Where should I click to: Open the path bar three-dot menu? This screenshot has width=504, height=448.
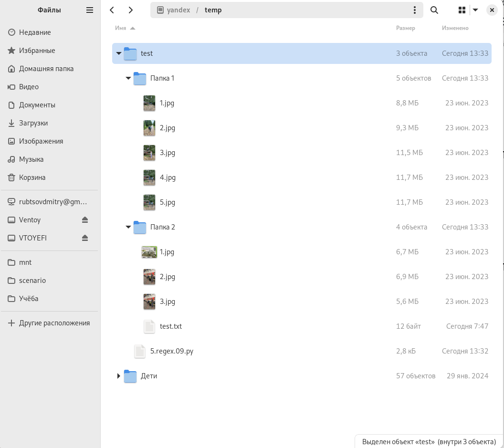click(414, 10)
